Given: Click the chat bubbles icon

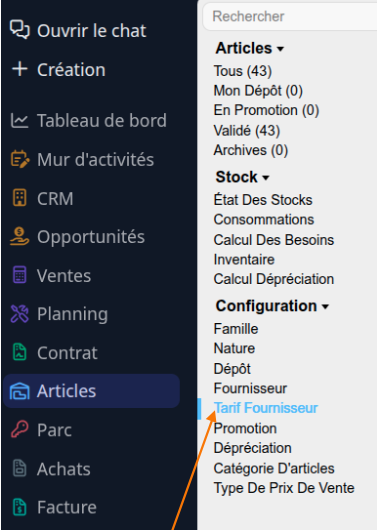Looking at the screenshot, I should (x=20, y=30).
